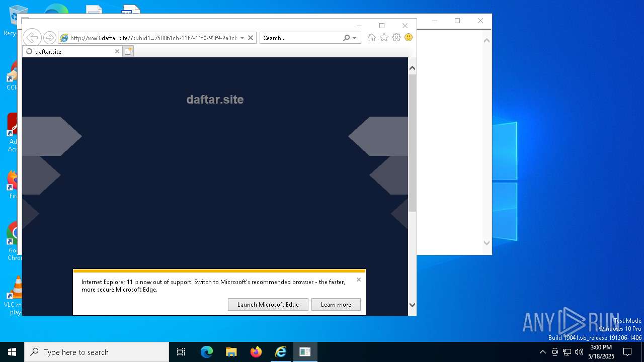This screenshot has width=644, height=362.
Task: Open IE Tools gear icon
Action: 396,37
